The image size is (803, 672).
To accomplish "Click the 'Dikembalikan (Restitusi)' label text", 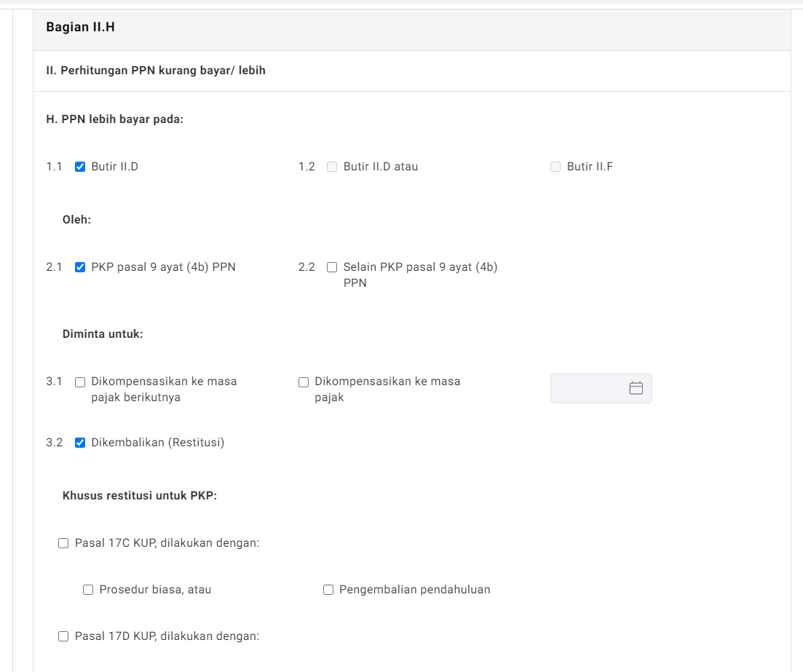I will pos(157,443).
